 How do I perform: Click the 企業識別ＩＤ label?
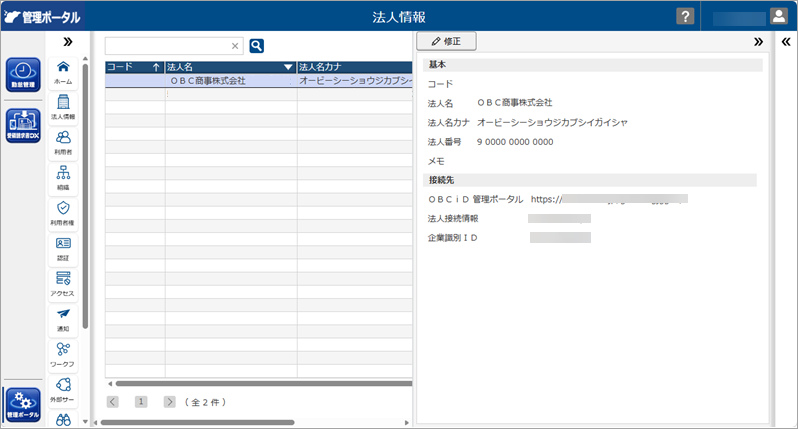pyautogui.click(x=452, y=238)
